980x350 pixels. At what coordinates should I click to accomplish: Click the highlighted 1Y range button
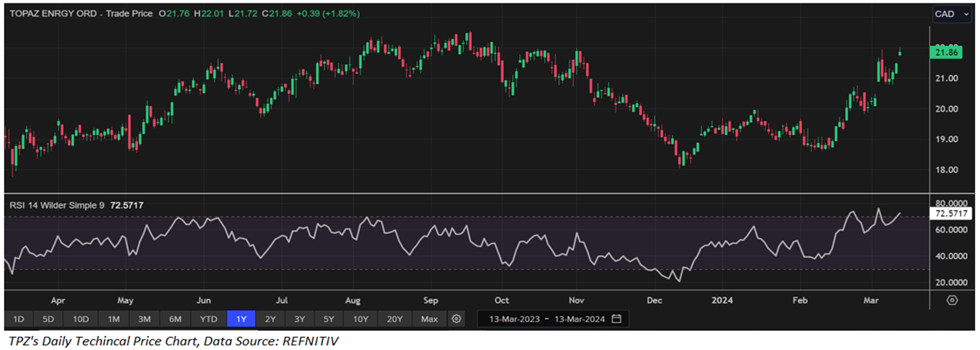(x=241, y=318)
